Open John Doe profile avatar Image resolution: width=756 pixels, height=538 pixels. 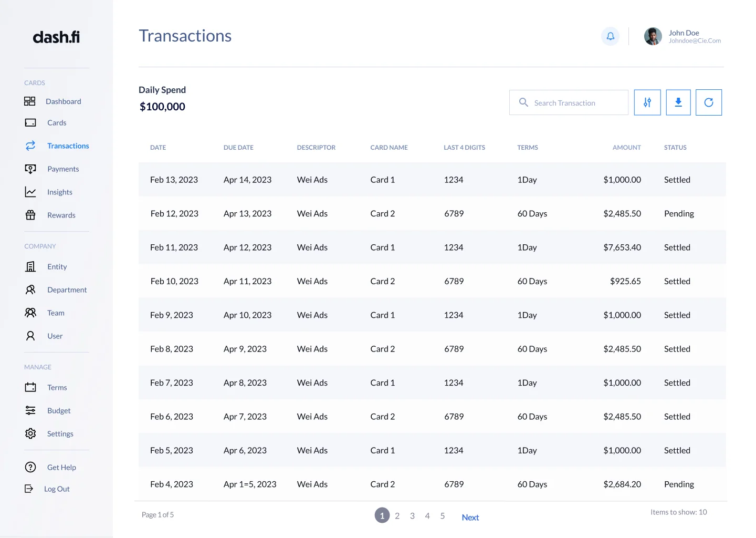pos(653,36)
